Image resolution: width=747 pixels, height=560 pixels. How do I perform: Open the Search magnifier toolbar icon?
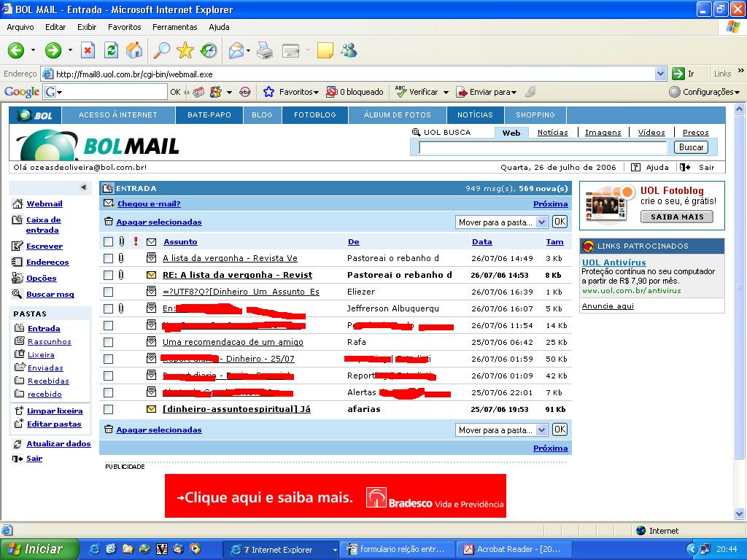click(x=161, y=50)
